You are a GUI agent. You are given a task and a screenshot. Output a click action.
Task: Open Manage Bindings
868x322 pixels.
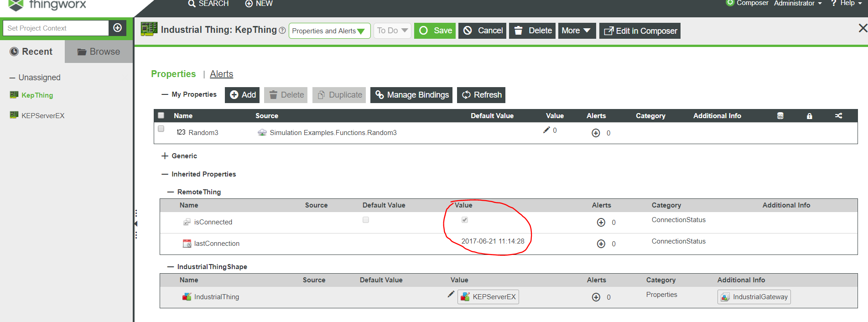click(411, 95)
